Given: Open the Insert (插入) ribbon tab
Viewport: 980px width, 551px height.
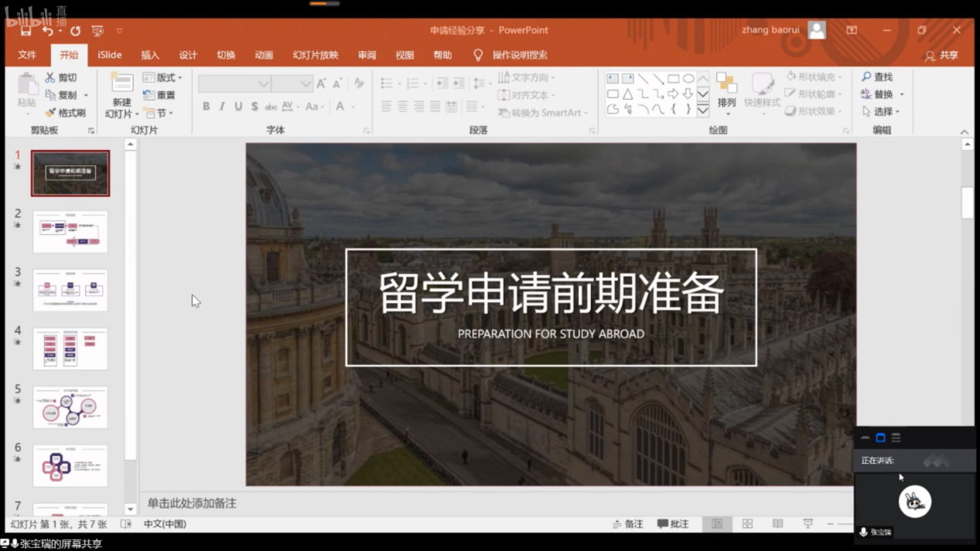Looking at the screenshot, I should (150, 56).
